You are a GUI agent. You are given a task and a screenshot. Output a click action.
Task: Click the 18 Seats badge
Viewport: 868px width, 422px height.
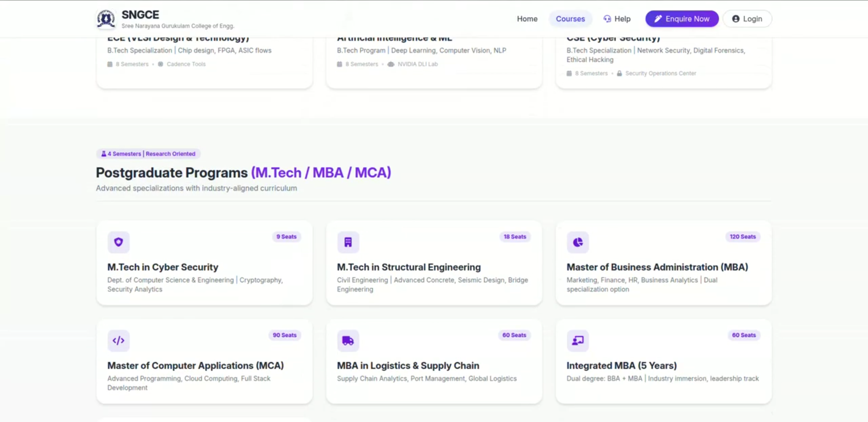(x=515, y=237)
